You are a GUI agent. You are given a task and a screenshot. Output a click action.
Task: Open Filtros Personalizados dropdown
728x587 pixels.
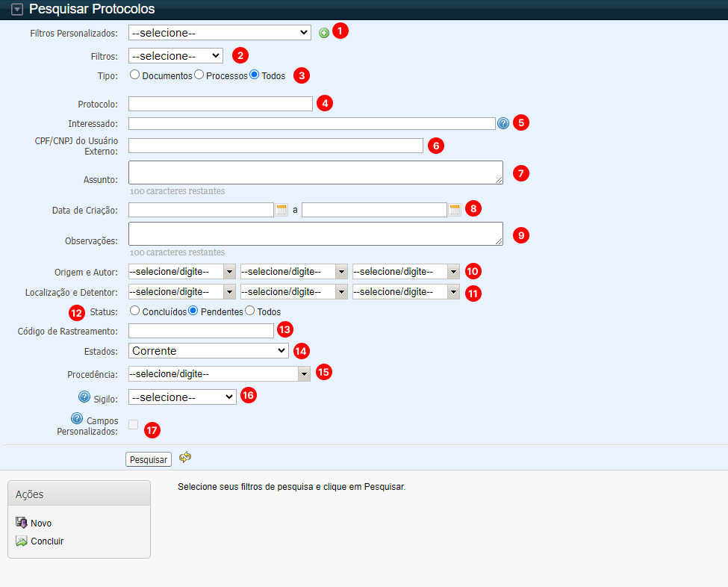pyautogui.click(x=220, y=33)
